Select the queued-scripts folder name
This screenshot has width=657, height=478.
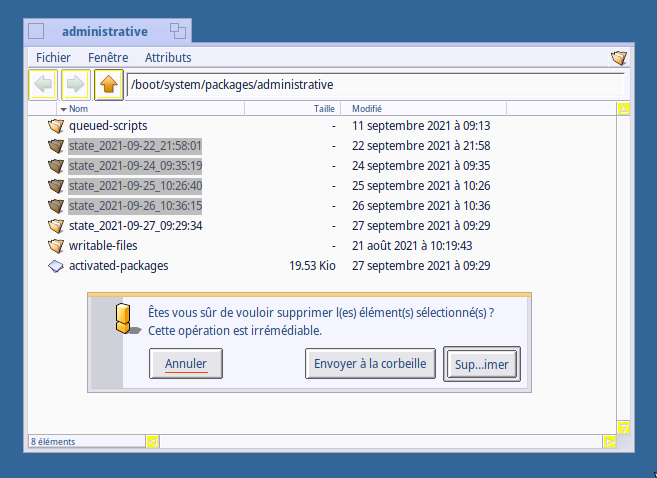[x=108, y=126]
